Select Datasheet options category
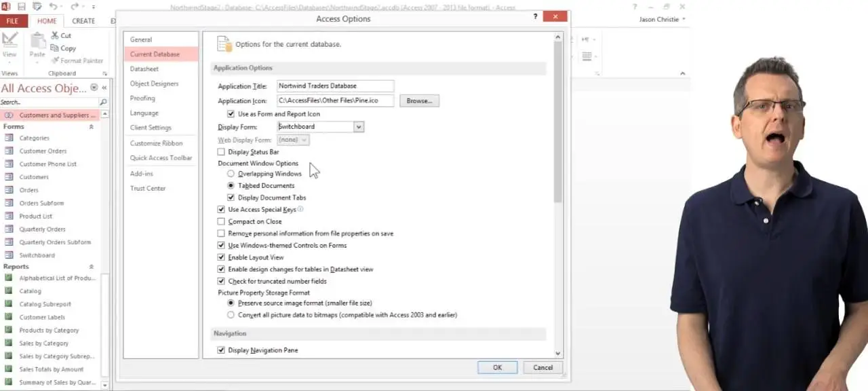The width and height of the screenshot is (868, 391). click(144, 69)
